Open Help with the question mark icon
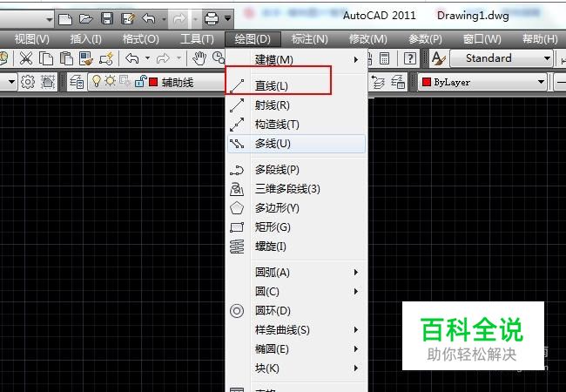The height and width of the screenshot is (392, 566). pyautogui.click(x=410, y=58)
